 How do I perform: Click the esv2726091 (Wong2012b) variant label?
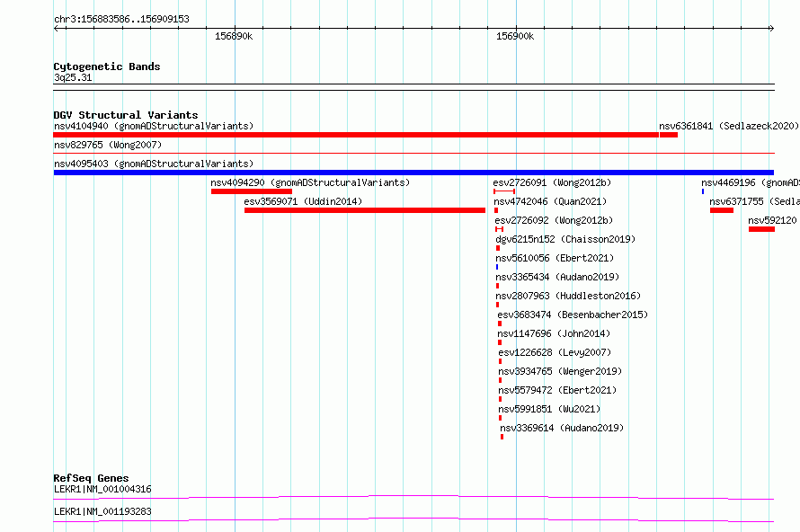pos(552,182)
